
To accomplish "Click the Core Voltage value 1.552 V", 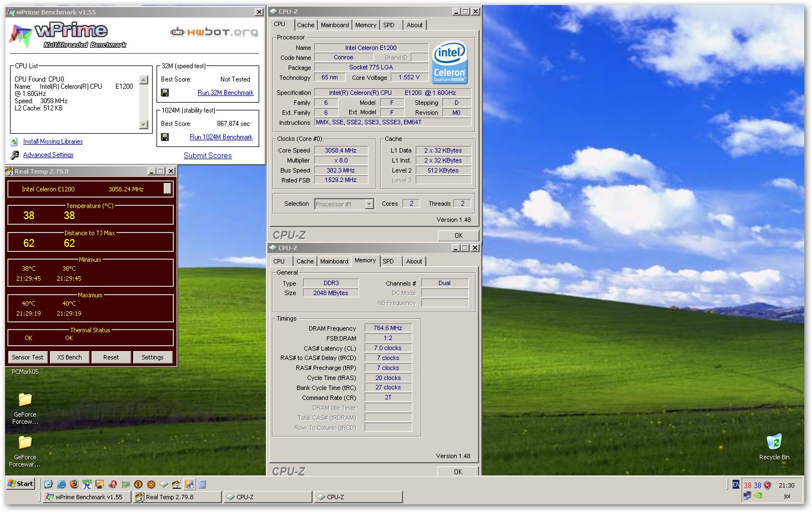I will click(409, 78).
